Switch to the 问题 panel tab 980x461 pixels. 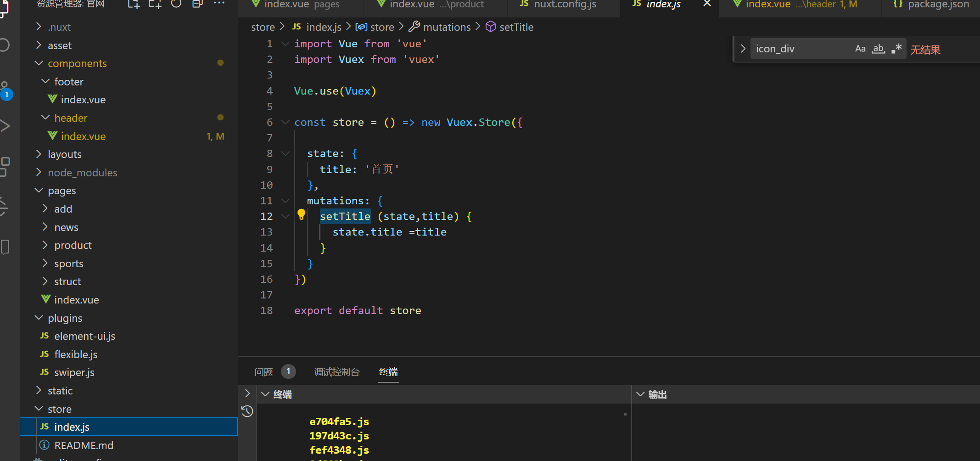point(263,372)
